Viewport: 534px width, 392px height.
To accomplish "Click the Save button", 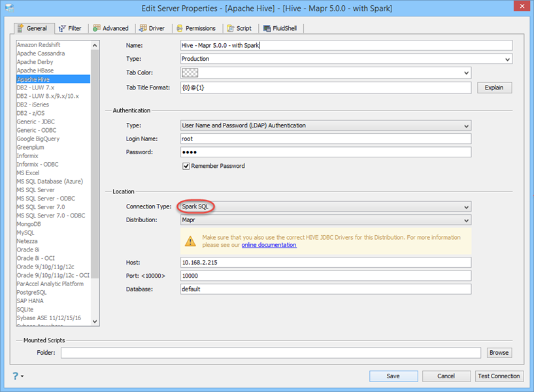I will click(393, 376).
